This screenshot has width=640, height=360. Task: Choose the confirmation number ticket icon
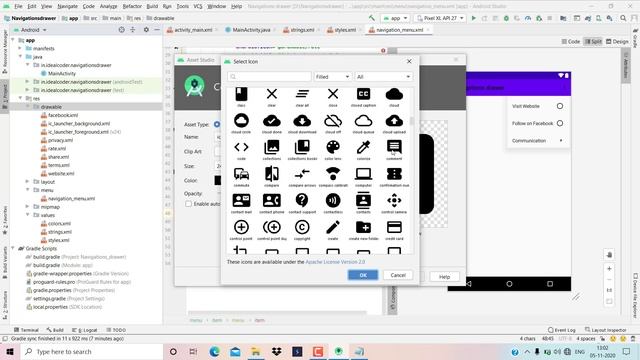[394, 174]
